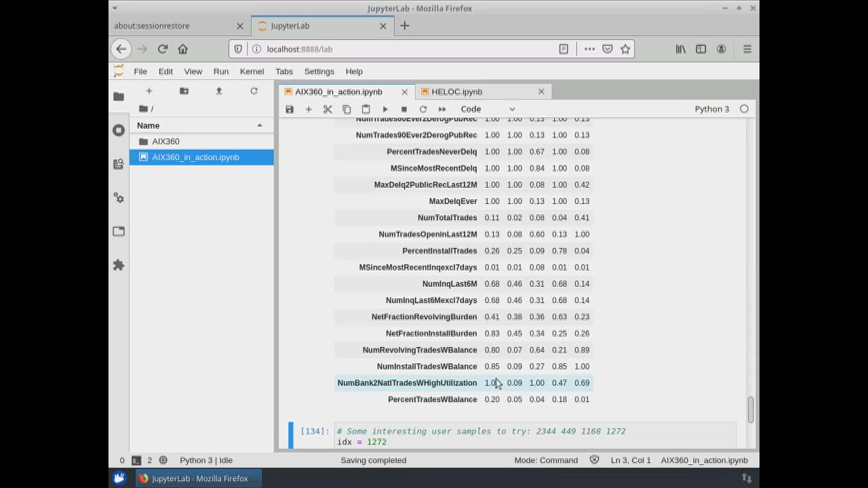Open the View menu

193,71
